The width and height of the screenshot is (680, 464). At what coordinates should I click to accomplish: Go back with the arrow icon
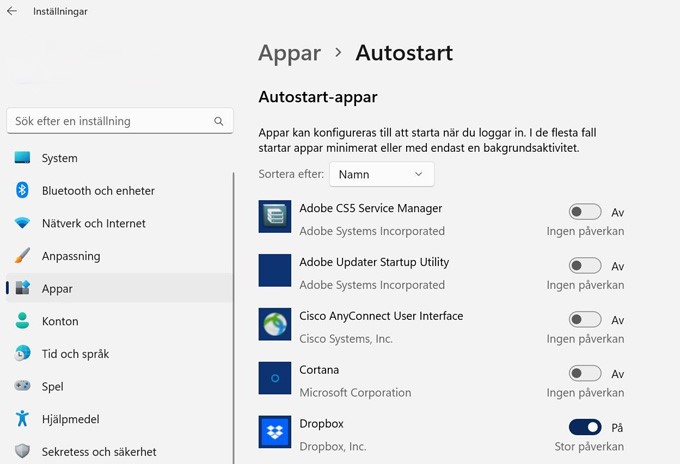coord(12,11)
